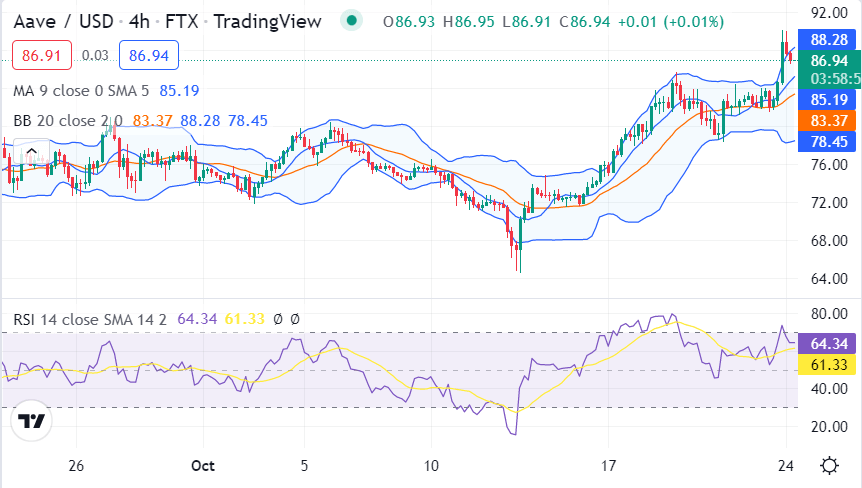Click the +0.01 (+0.01%) change value

click(x=671, y=22)
